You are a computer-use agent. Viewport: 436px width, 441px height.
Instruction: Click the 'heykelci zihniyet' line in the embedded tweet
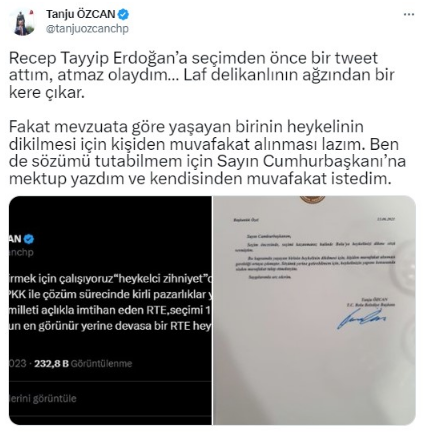click(x=110, y=278)
